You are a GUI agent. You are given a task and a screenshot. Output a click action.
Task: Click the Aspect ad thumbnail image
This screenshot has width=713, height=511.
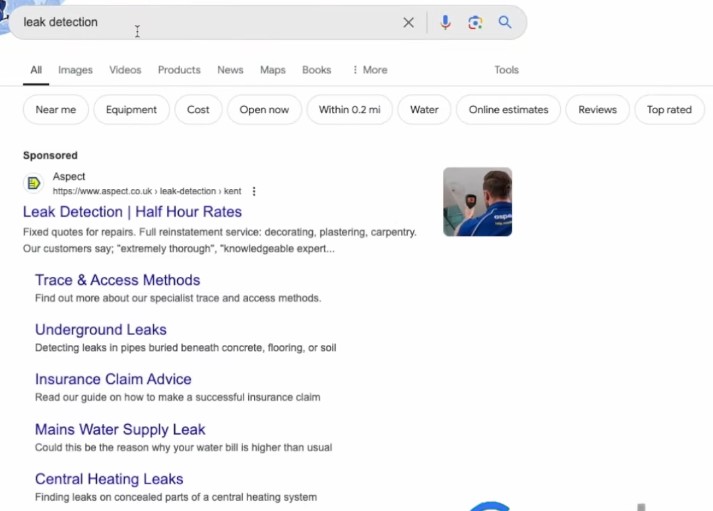(477, 202)
